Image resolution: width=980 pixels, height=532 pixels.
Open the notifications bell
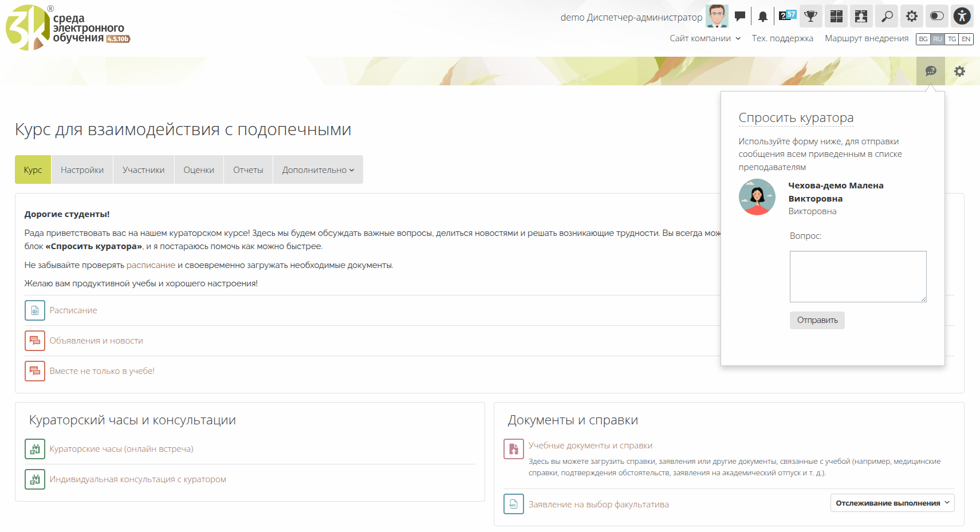pos(763,17)
